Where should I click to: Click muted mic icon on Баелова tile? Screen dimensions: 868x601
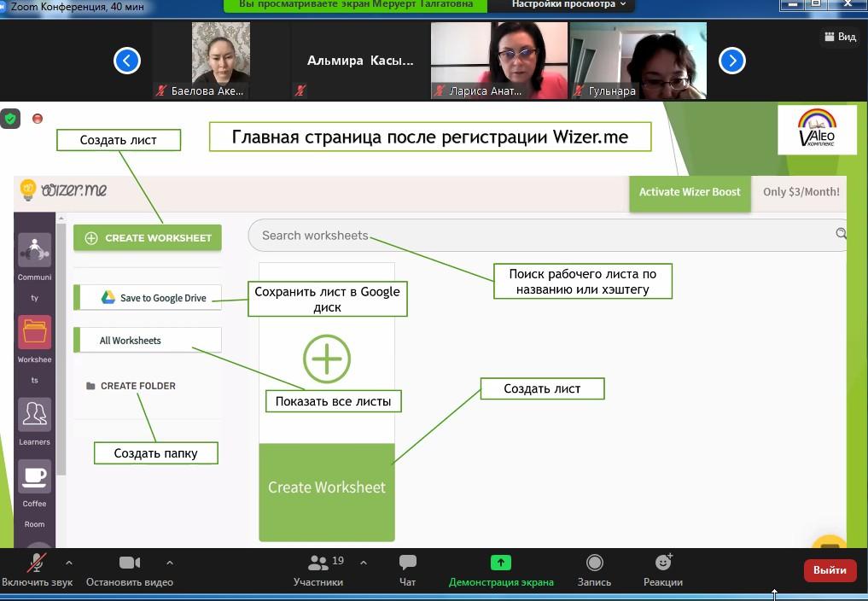pyautogui.click(x=161, y=90)
